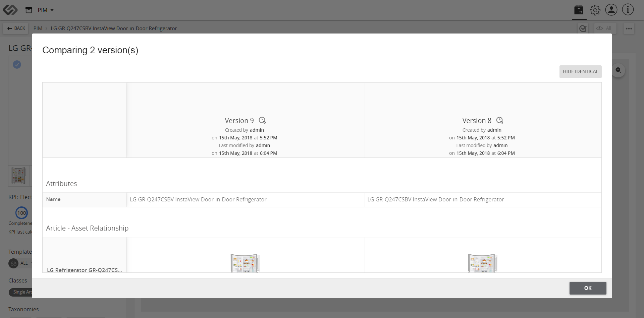Screen dimensions: 644x318
Task: Click the blue checkmark on product image
Action: coord(17,64)
